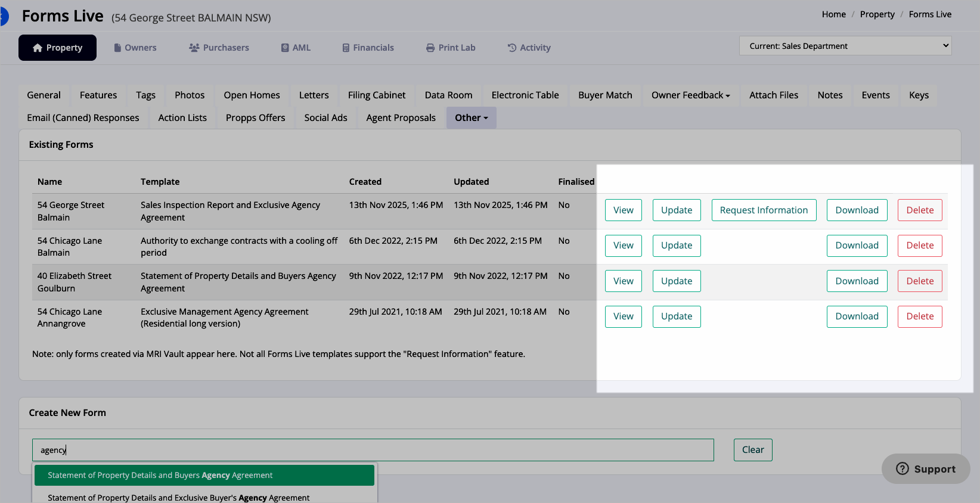
Task: Go to the Purchasers section
Action: coord(219,48)
